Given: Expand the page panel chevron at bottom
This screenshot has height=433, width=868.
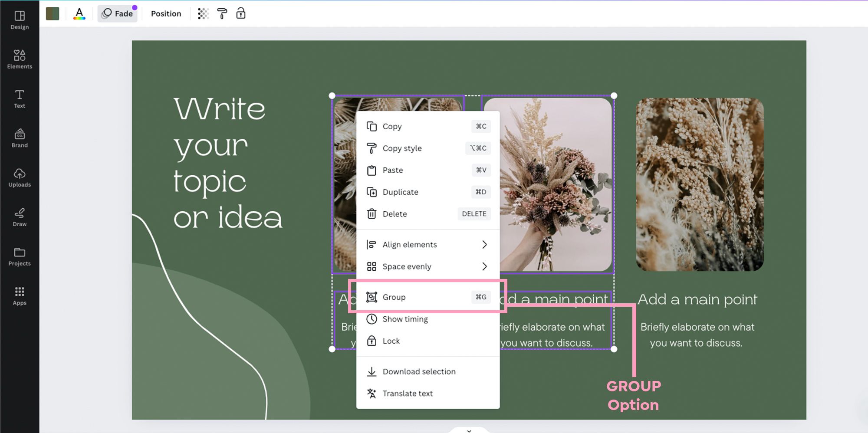Looking at the screenshot, I should tap(469, 430).
